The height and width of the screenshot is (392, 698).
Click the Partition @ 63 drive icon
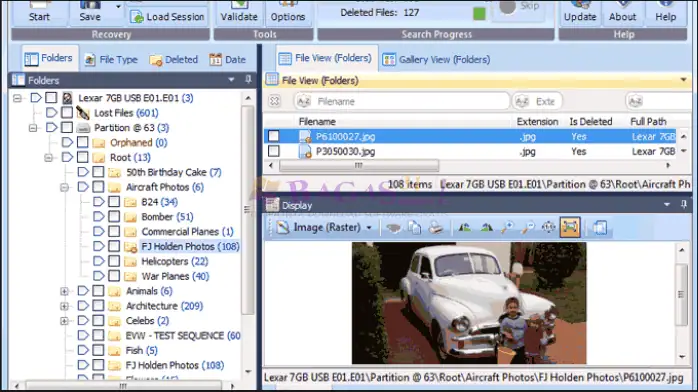tap(83, 128)
